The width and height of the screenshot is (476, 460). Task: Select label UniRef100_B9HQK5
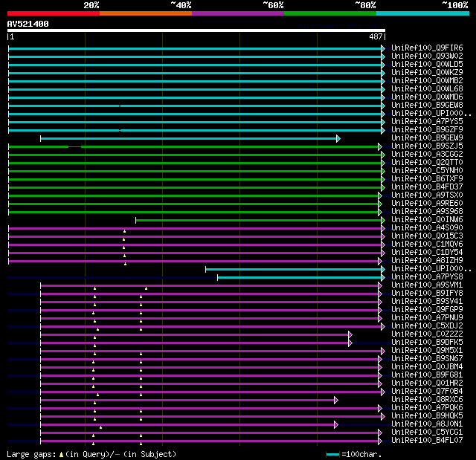click(427, 416)
